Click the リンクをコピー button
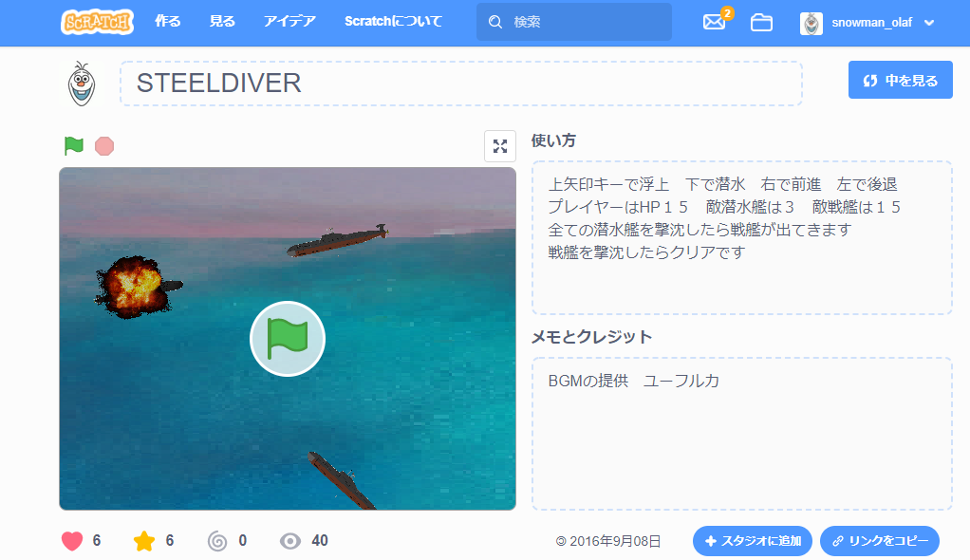Screen dimensions: 970x560 [880, 541]
